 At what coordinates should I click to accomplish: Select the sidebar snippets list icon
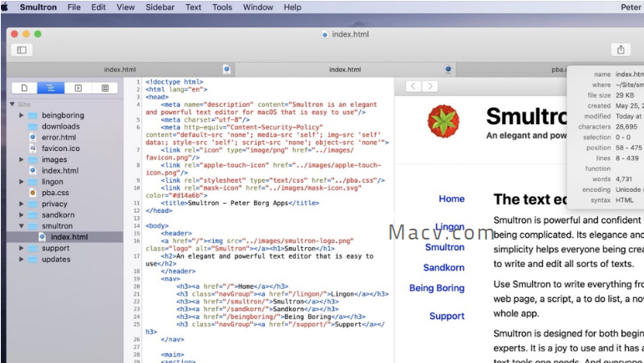point(104,88)
